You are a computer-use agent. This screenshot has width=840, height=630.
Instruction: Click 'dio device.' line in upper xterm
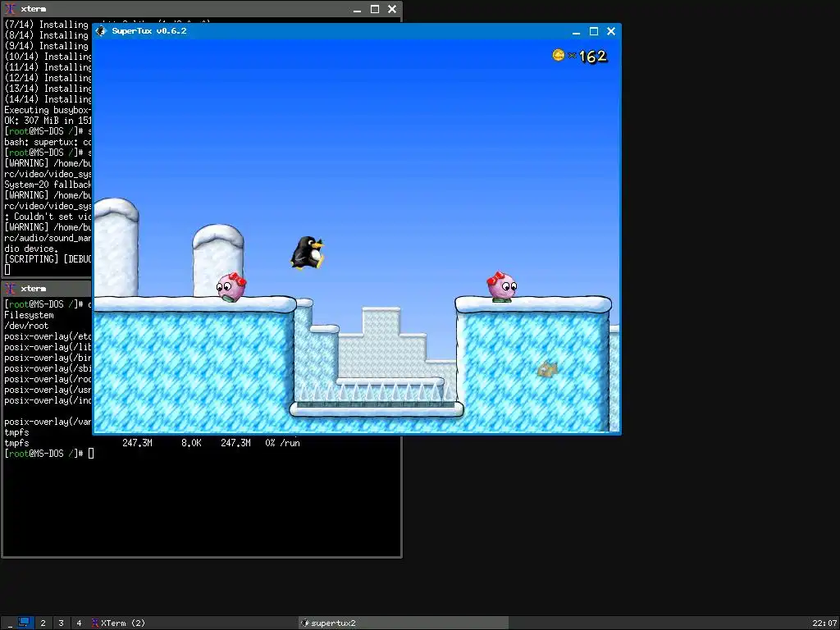click(31, 249)
